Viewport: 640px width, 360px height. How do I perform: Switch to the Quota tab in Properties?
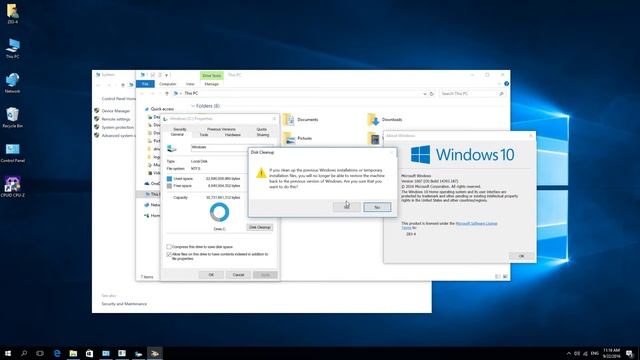point(262,129)
